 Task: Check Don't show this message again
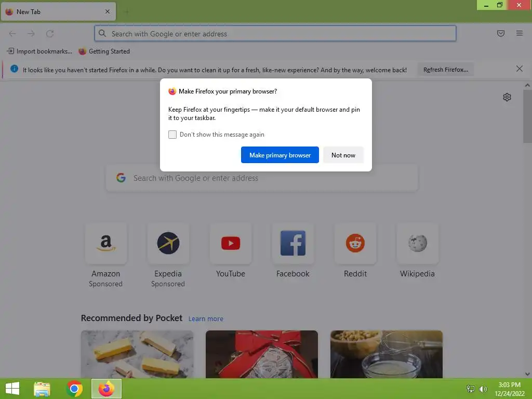pyautogui.click(x=172, y=135)
